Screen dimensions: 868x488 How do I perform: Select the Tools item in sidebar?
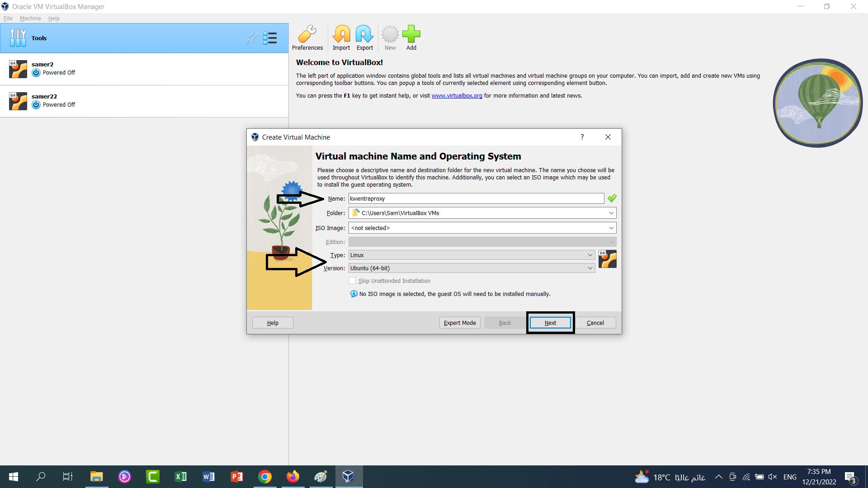pos(144,38)
